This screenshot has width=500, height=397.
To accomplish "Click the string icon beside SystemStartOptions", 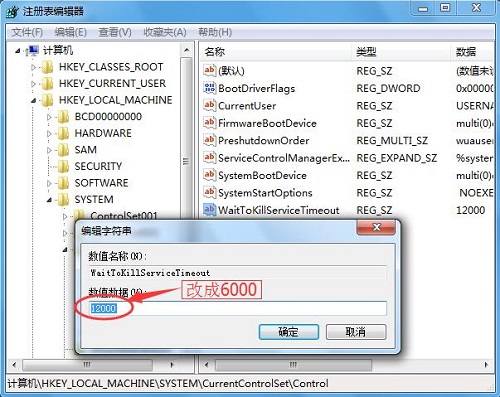I will pyautogui.click(x=209, y=192).
